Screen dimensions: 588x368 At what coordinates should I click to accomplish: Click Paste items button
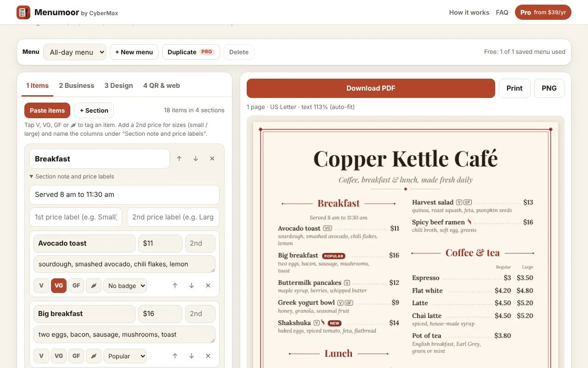coord(47,110)
